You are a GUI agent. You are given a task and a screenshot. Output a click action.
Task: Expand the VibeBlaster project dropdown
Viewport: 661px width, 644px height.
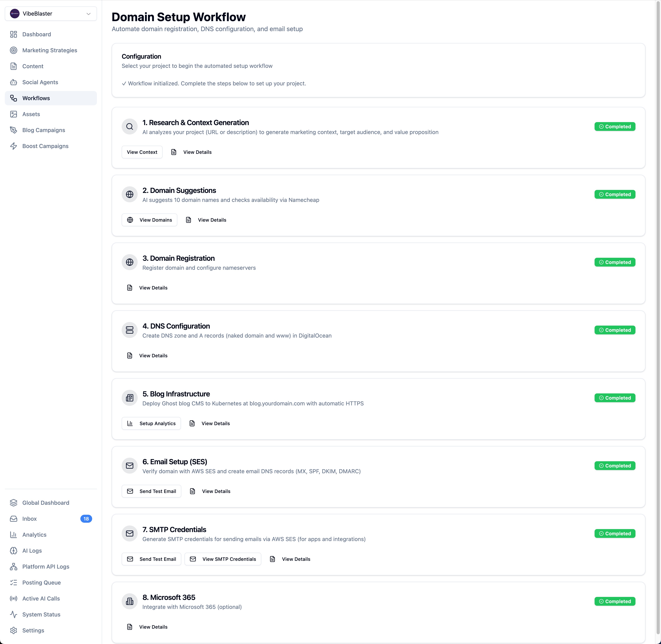[89, 14]
